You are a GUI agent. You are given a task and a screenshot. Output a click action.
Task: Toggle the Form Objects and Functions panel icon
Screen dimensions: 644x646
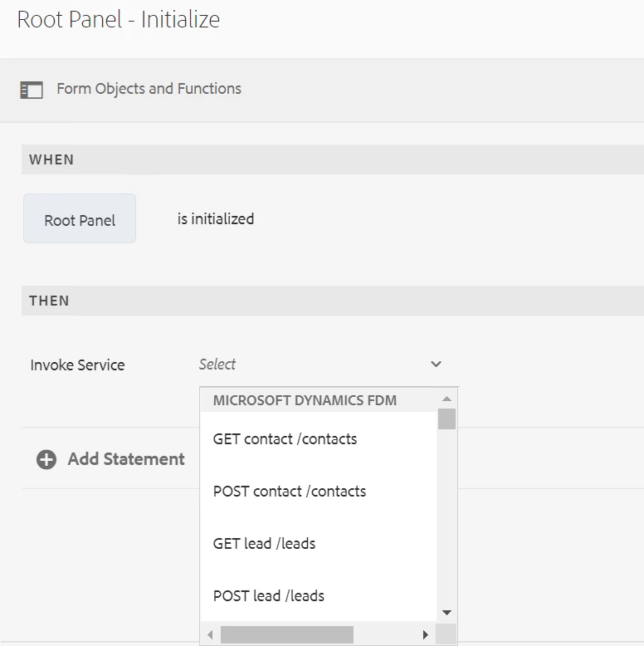point(32,90)
